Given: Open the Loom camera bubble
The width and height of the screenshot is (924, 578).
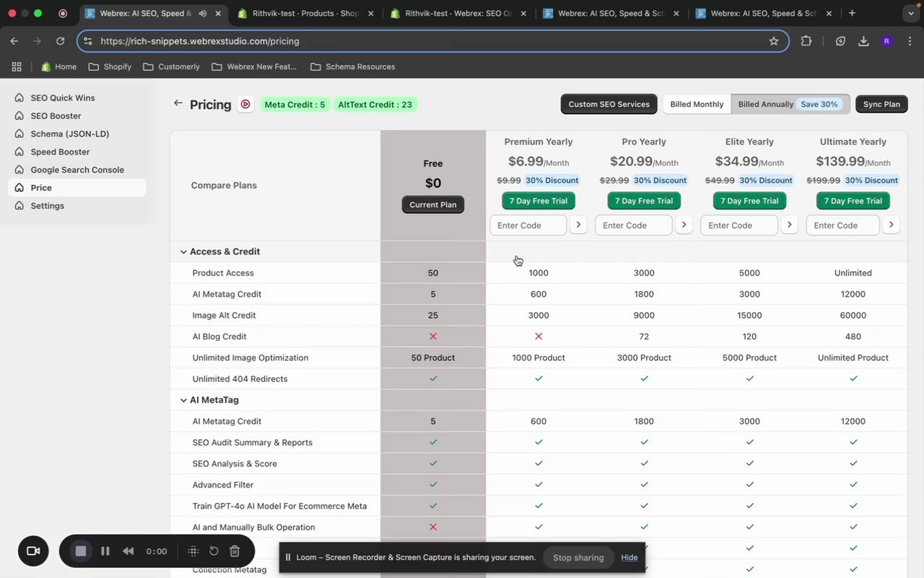Looking at the screenshot, I should pyautogui.click(x=33, y=551).
